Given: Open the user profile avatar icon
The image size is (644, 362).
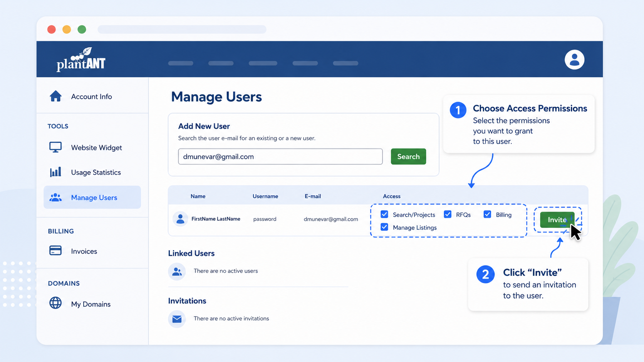Looking at the screenshot, I should [x=574, y=60].
